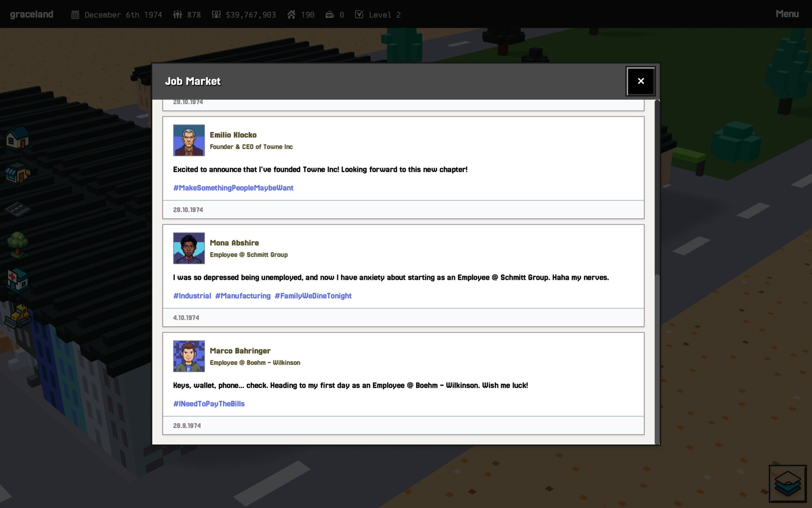
Task: Click 'Employee @ Schmitt Group' subtitle
Action: [249, 254]
